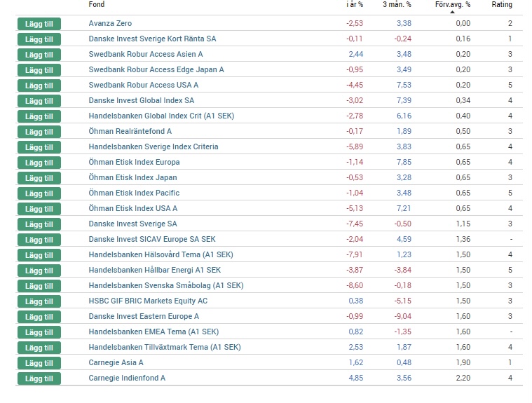Sort by the Förv.avg. % column header
This screenshot has height=403, width=532.
(x=453, y=5)
